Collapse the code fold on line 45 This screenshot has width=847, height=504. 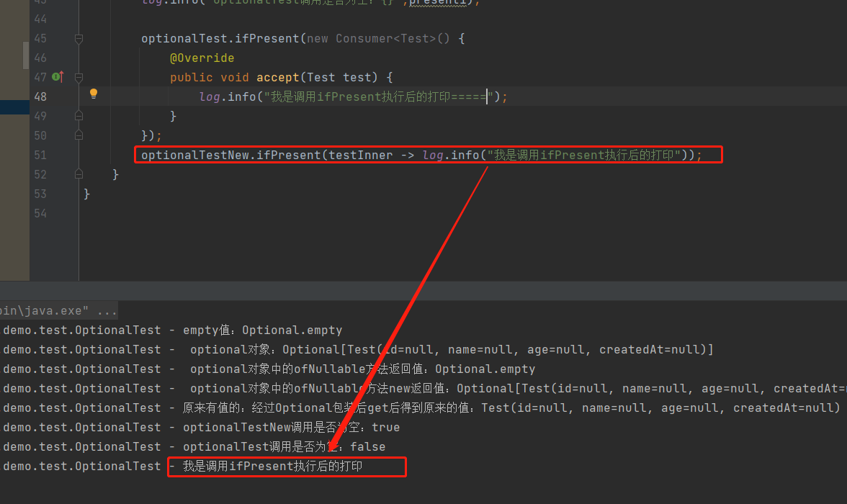(79, 38)
